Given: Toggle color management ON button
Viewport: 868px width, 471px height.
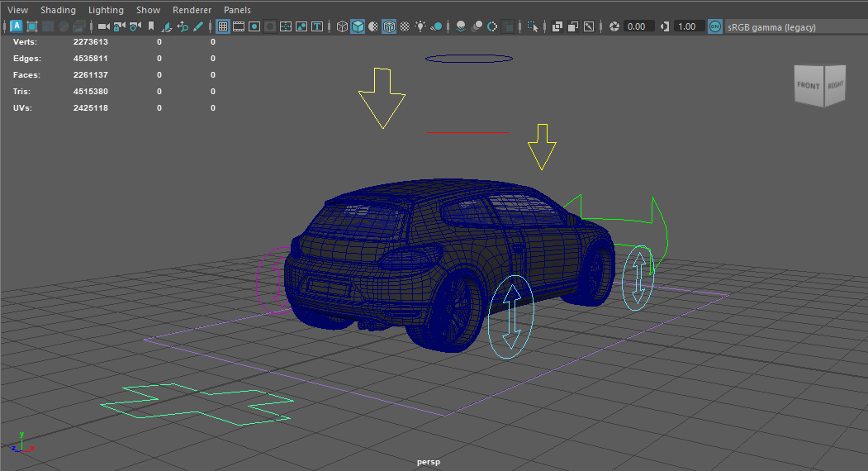Looking at the screenshot, I should coord(715,26).
